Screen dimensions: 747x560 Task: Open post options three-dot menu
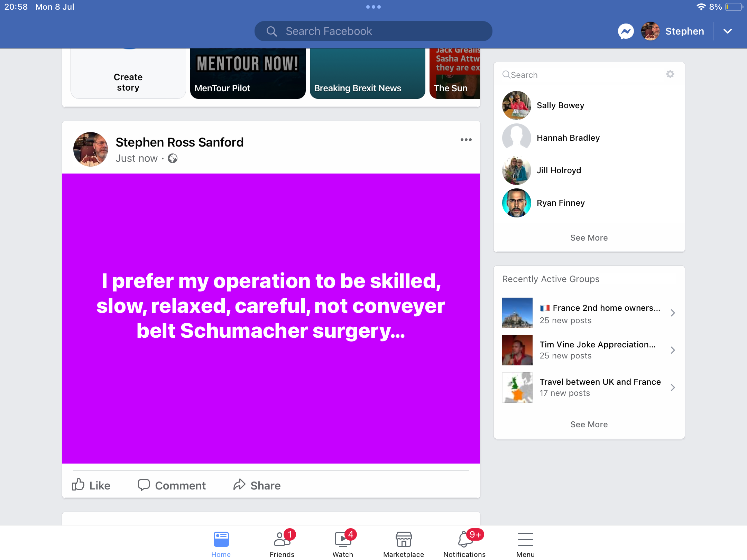pyautogui.click(x=466, y=140)
